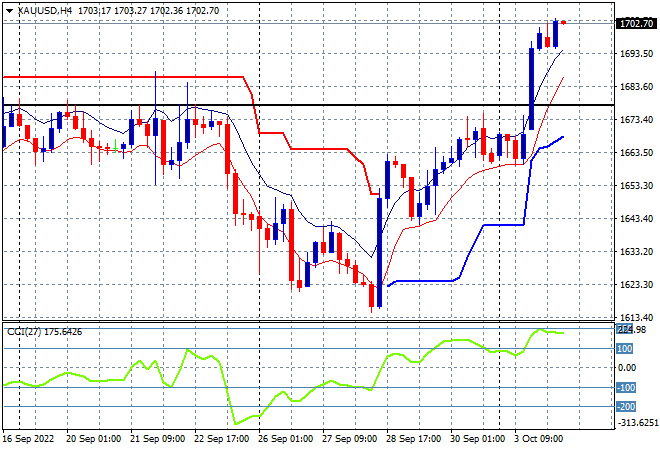
Task: Click the 1663.50 price axis label
Action: tap(636, 152)
